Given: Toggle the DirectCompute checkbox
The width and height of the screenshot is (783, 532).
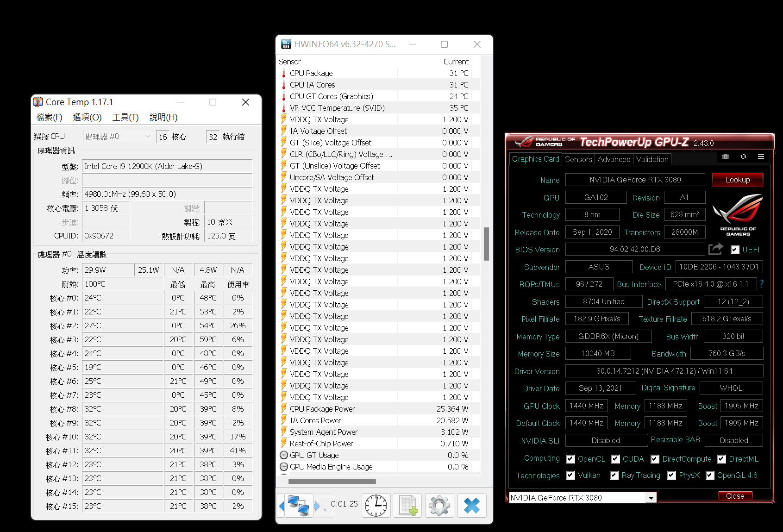Looking at the screenshot, I should [x=655, y=459].
